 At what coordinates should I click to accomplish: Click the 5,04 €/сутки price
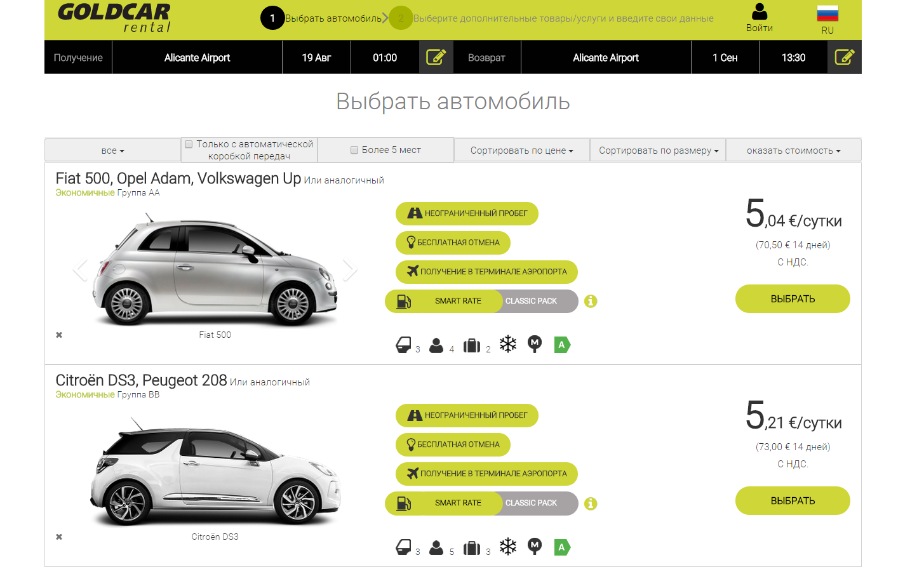(x=793, y=213)
